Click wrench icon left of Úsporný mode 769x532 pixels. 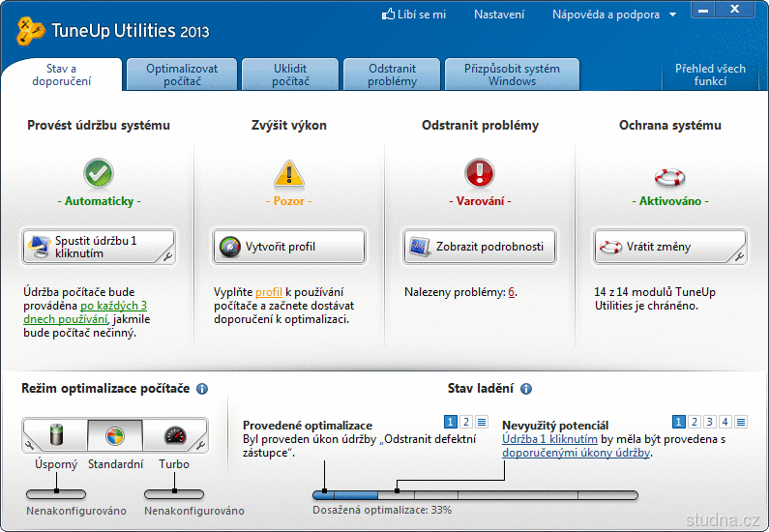click(x=29, y=445)
